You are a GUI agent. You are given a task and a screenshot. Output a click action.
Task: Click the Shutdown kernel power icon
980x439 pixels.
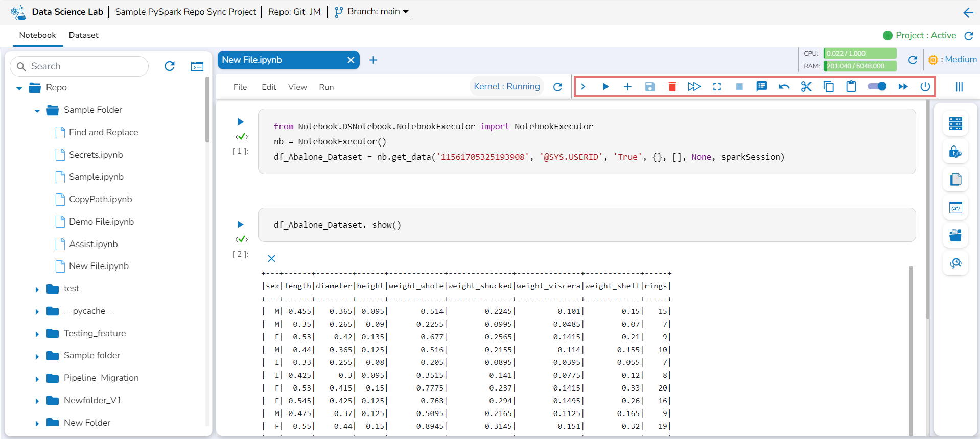point(925,87)
